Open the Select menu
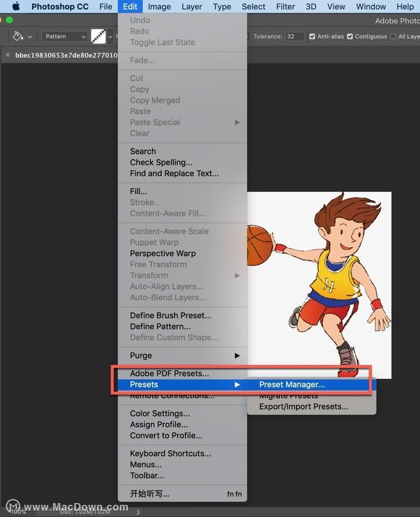Image resolution: width=420 pixels, height=517 pixels. click(254, 6)
